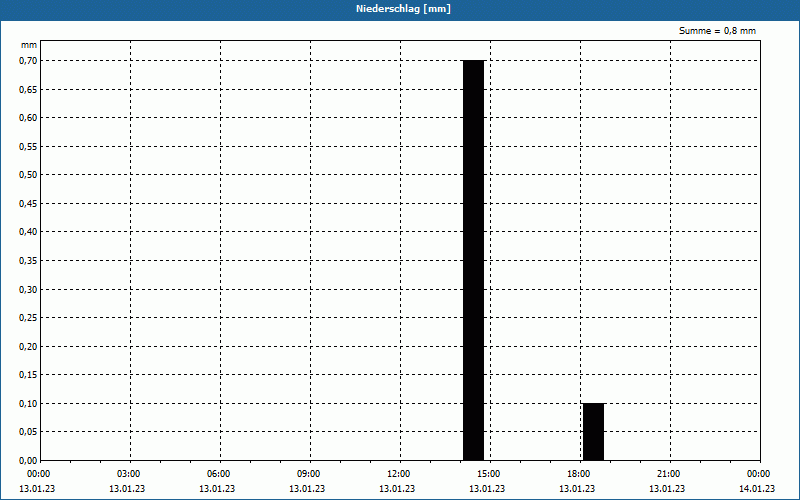Click the 0,70 y-axis label
The width and height of the screenshot is (800, 500).
pos(28,61)
